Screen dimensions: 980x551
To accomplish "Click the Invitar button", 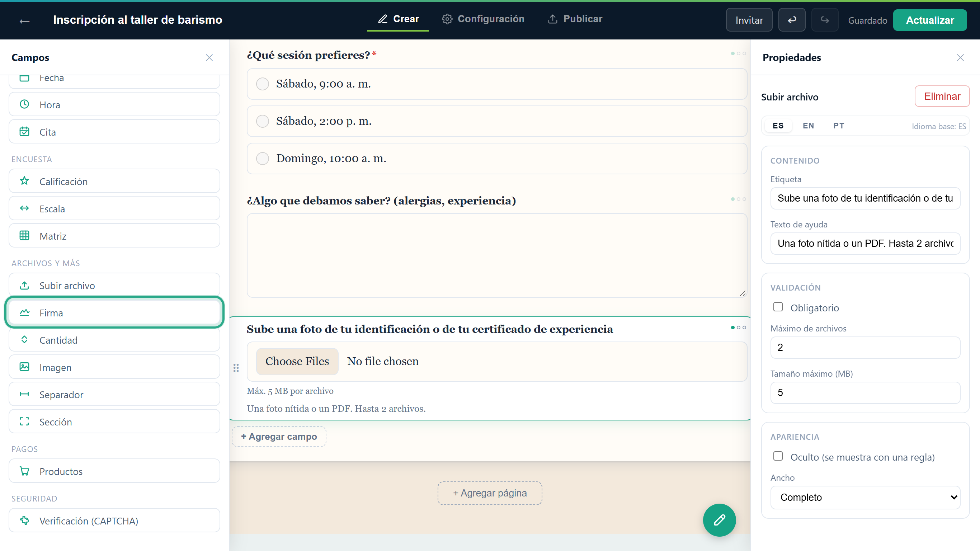I will [x=749, y=20].
